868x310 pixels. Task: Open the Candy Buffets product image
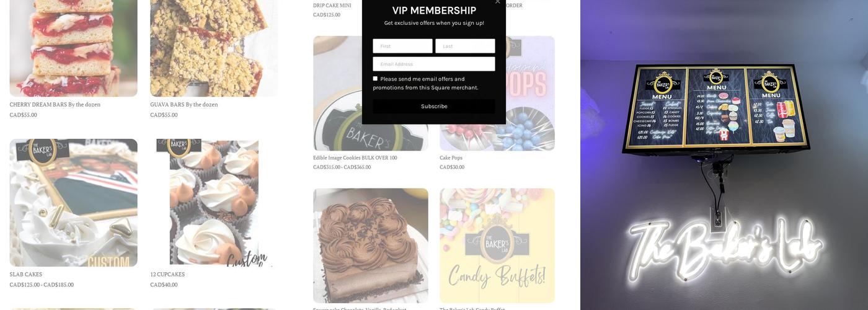(x=497, y=246)
